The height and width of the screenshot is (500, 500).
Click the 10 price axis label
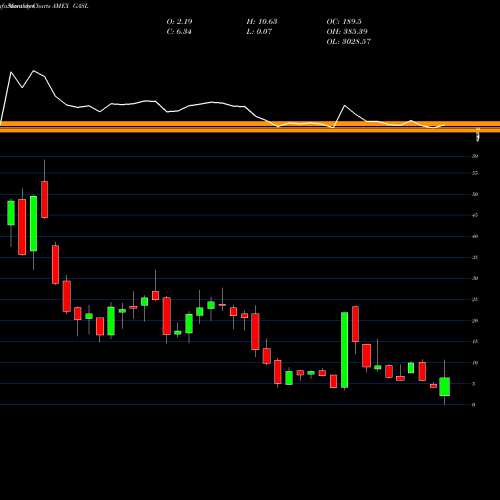click(475, 363)
